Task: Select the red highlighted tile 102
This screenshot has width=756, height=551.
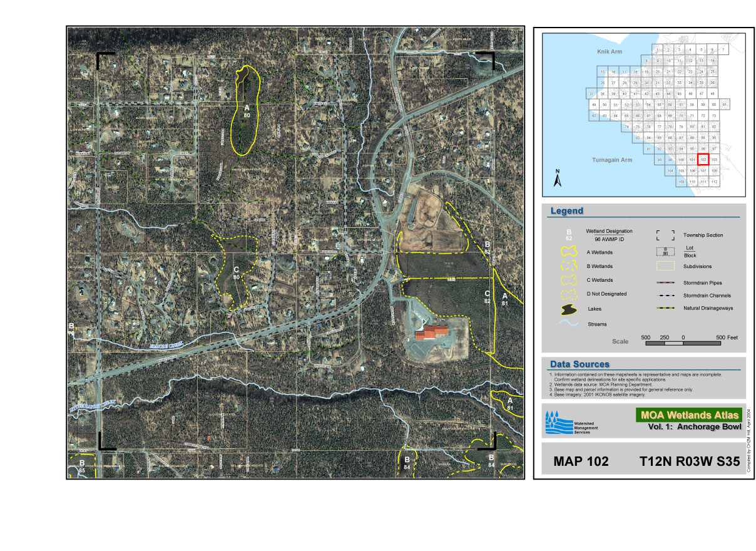Action: click(703, 159)
